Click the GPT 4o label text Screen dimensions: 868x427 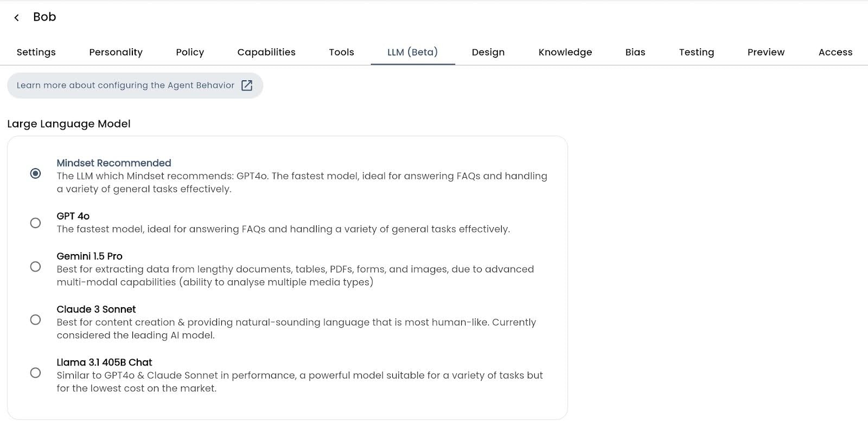point(73,216)
